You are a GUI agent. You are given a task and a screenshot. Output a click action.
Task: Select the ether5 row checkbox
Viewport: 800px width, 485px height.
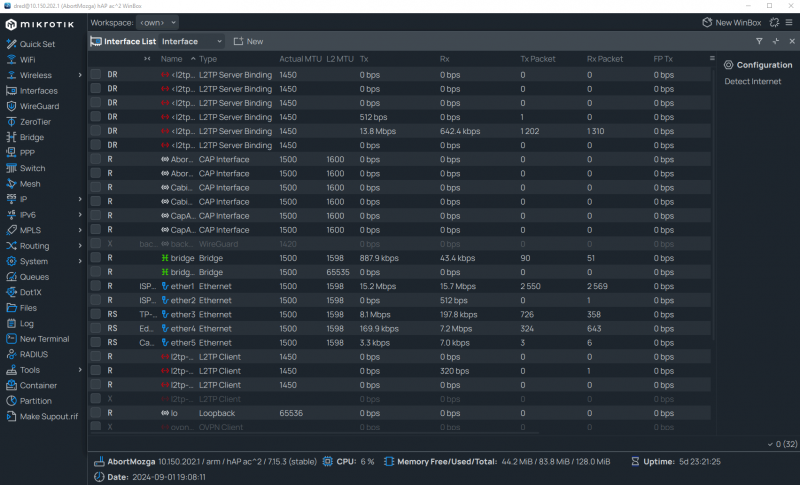pos(96,342)
